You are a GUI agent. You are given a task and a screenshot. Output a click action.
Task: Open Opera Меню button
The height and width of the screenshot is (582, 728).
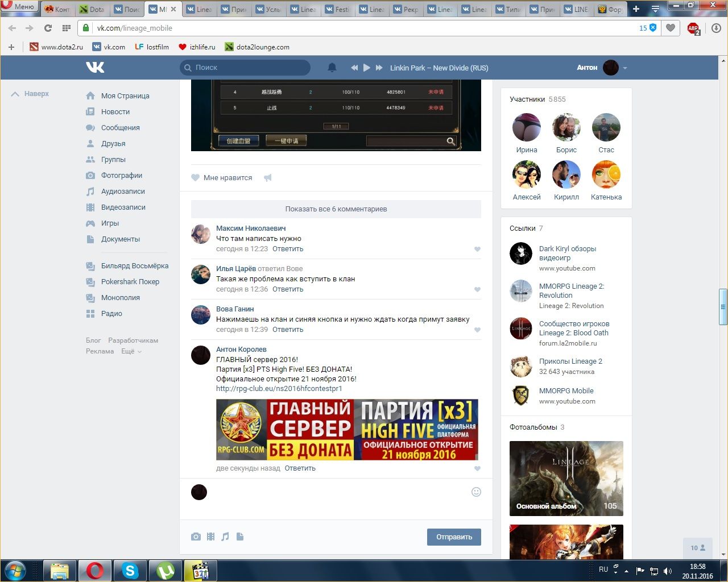pos(19,6)
